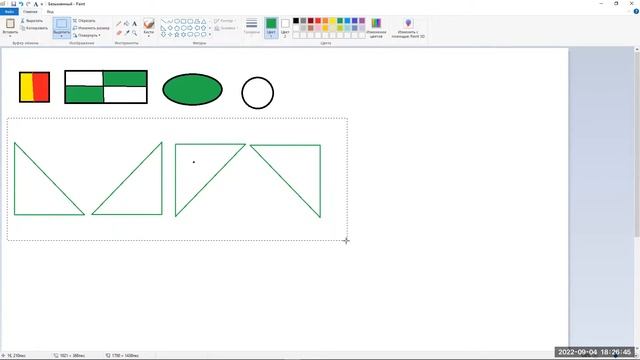The width and height of the screenshot is (640, 360).
Task: Select the Down arrow shape
Action: click(x=163, y=35)
